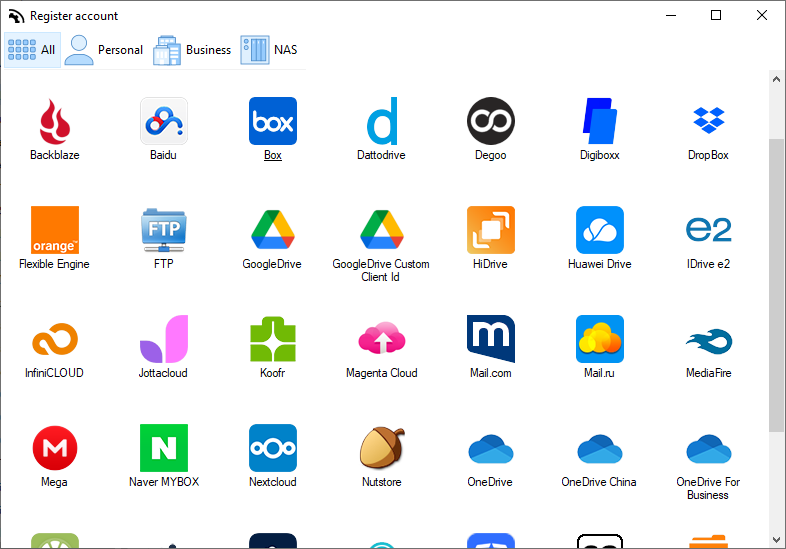Select the Huawei Drive icon
The width and height of the screenshot is (786, 549).
coord(600,230)
